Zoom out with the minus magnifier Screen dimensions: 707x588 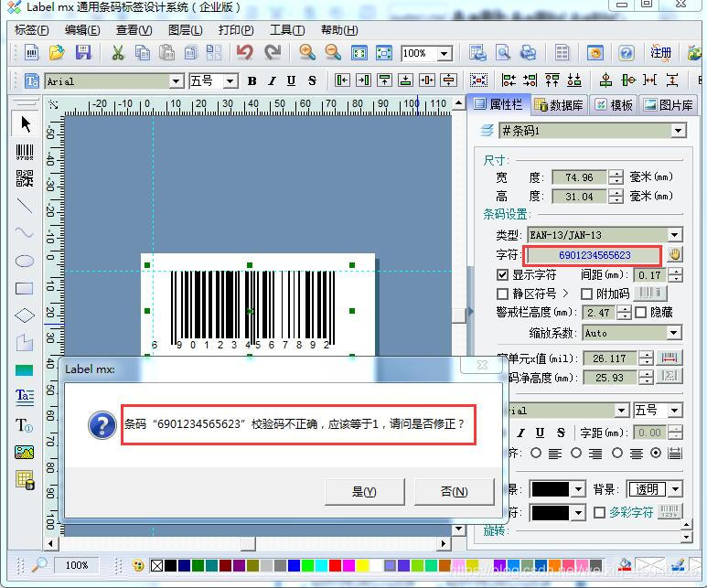(x=333, y=53)
